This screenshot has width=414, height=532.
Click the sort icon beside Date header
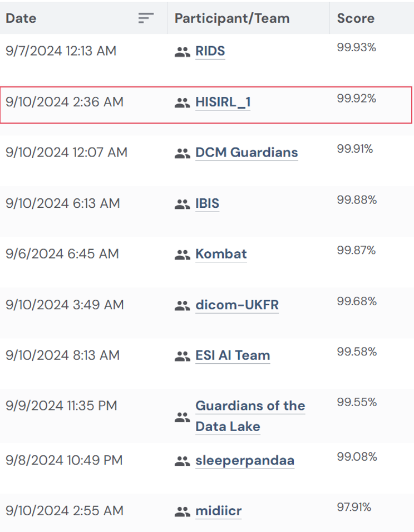coord(146,18)
